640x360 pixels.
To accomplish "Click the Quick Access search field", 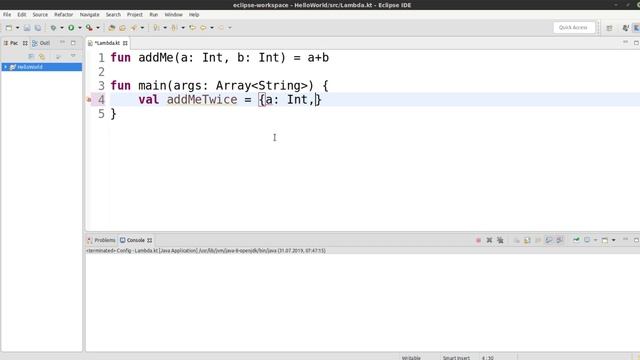I will point(573,27).
